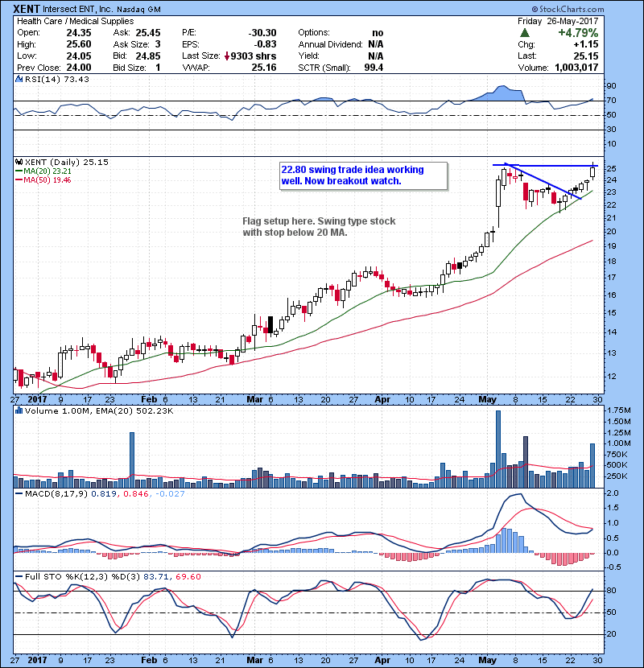This screenshot has width=644, height=668.
Task: Click the Ask price 25.45
Action: click(x=148, y=33)
